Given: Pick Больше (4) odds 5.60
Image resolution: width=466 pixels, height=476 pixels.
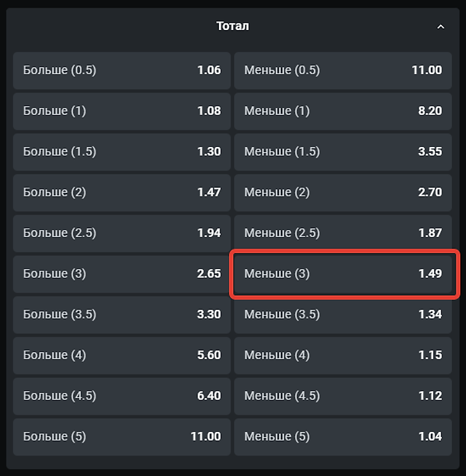Looking at the screenshot, I should pos(121,355).
